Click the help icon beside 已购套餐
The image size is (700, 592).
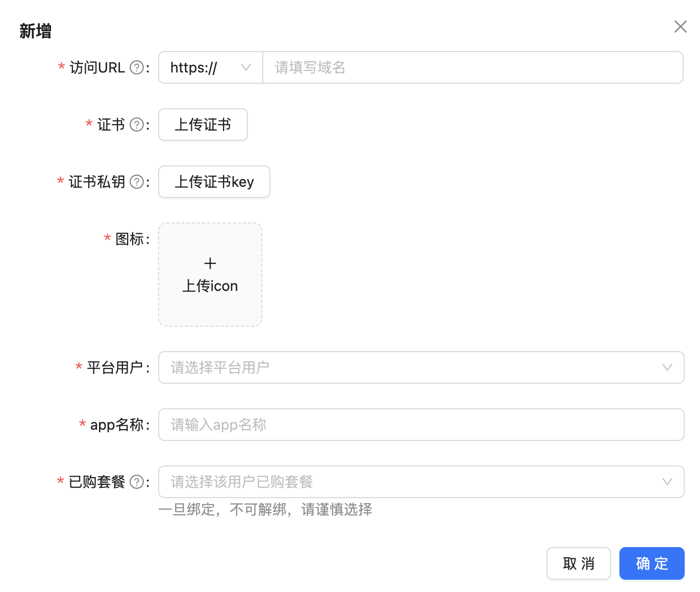click(137, 482)
